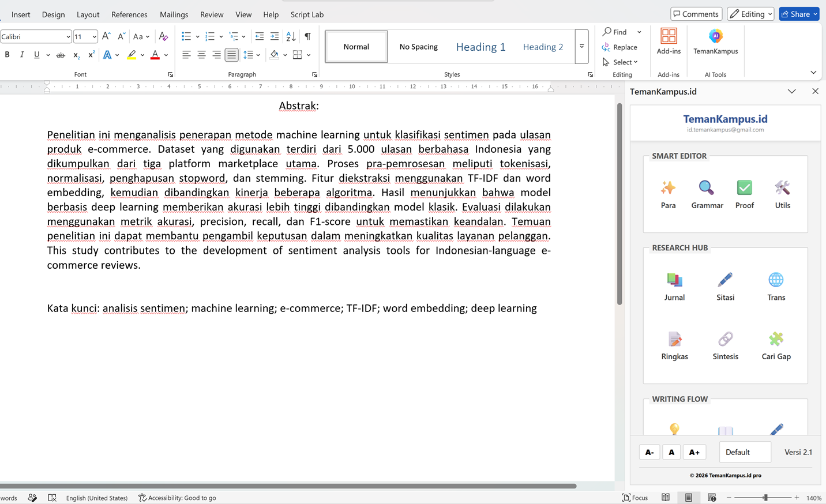Increase the paragraph indent

click(275, 36)
